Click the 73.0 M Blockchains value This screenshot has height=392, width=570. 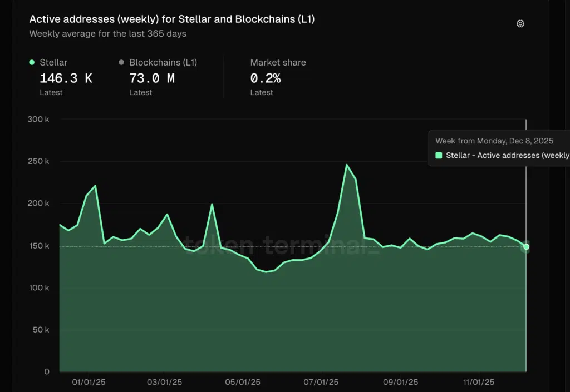[152, 78]
